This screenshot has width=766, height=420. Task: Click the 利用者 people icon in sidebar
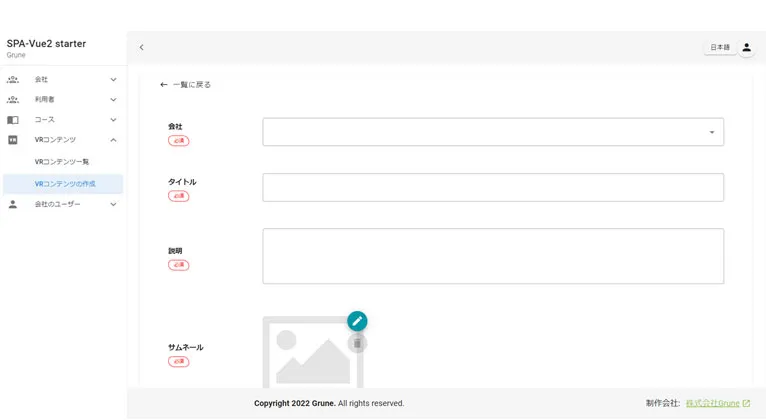(13, 99)
